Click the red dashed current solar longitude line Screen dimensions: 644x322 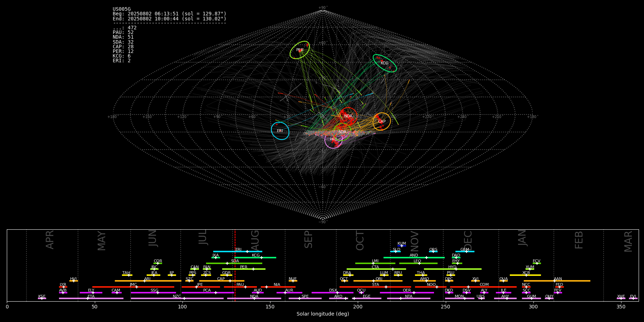(235, 265)
